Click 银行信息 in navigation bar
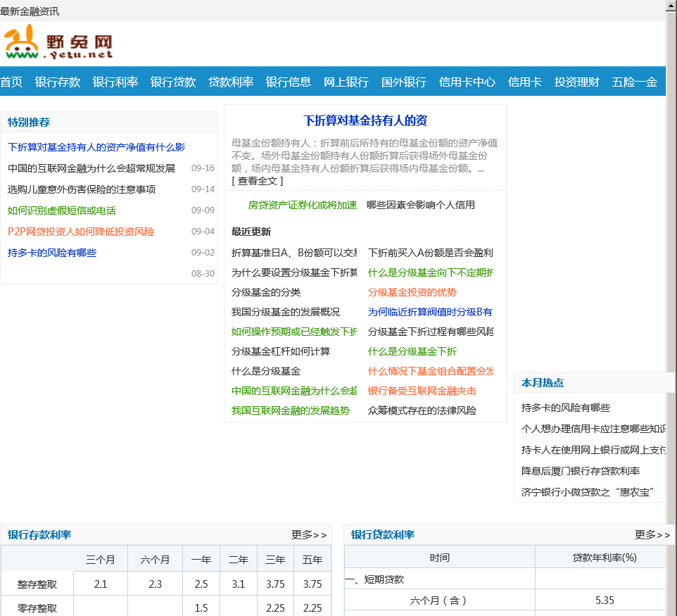Screen dimensions: 677x616 [289, 82]
